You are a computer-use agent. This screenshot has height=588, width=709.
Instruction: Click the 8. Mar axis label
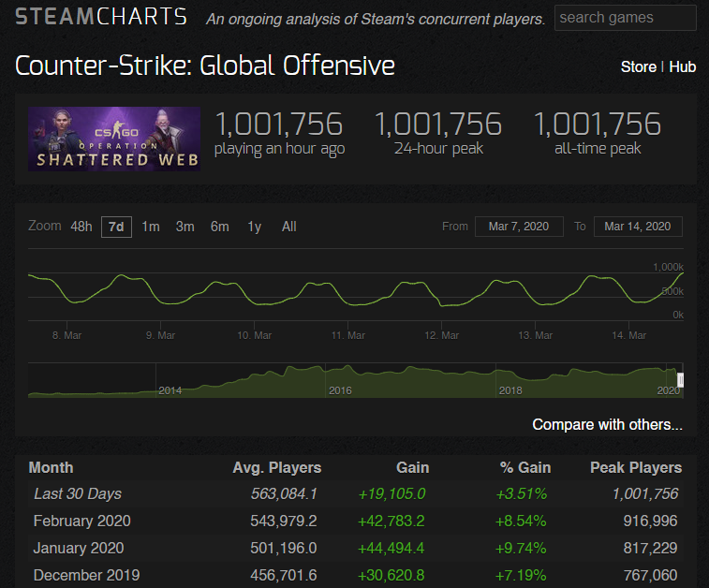coord(66,335)
